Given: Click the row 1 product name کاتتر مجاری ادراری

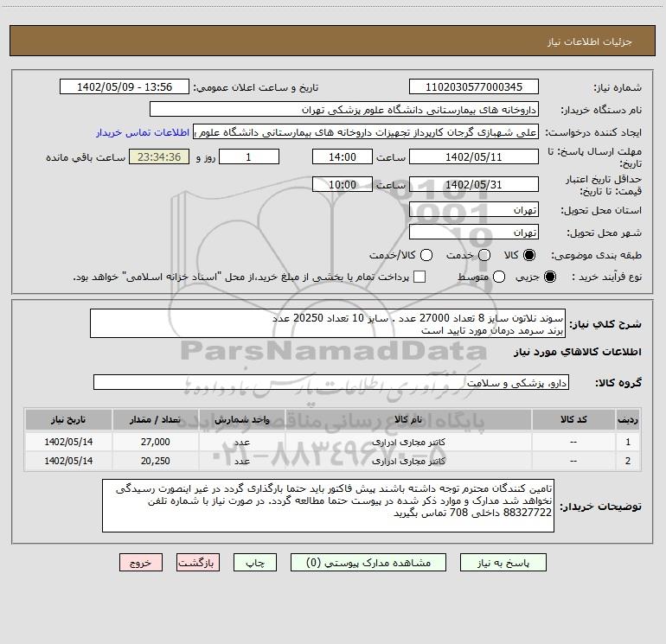Looking at the screenshot, I should [408, 442].
